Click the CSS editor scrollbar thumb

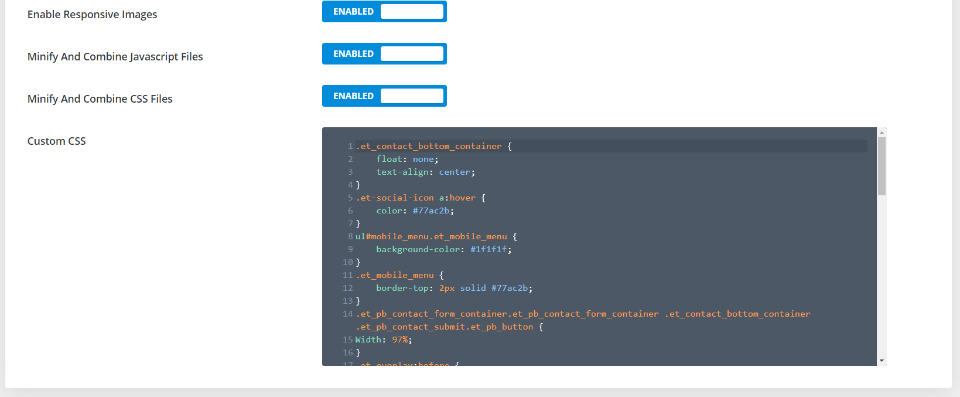pos(882,165)
